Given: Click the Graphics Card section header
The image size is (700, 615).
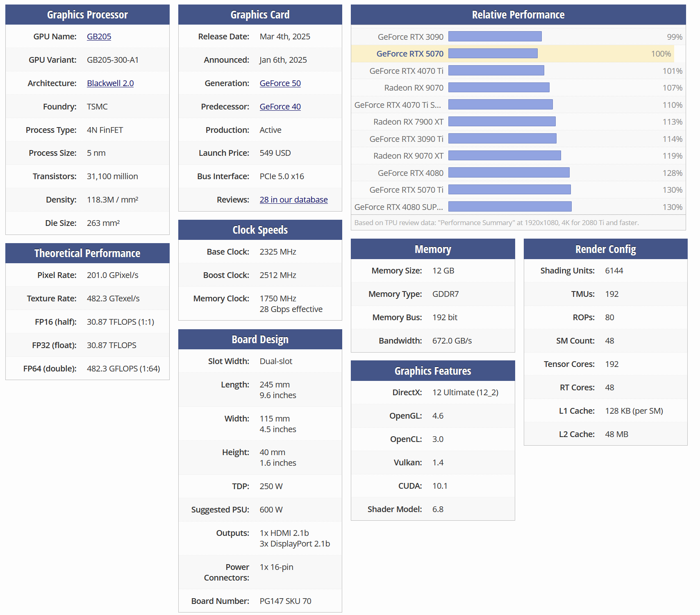Looking at the screenshot, I should (x=260, y=15).
